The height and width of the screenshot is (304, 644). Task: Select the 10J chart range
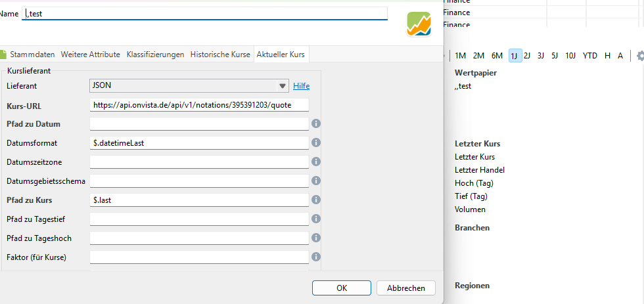tap(570, 56)
